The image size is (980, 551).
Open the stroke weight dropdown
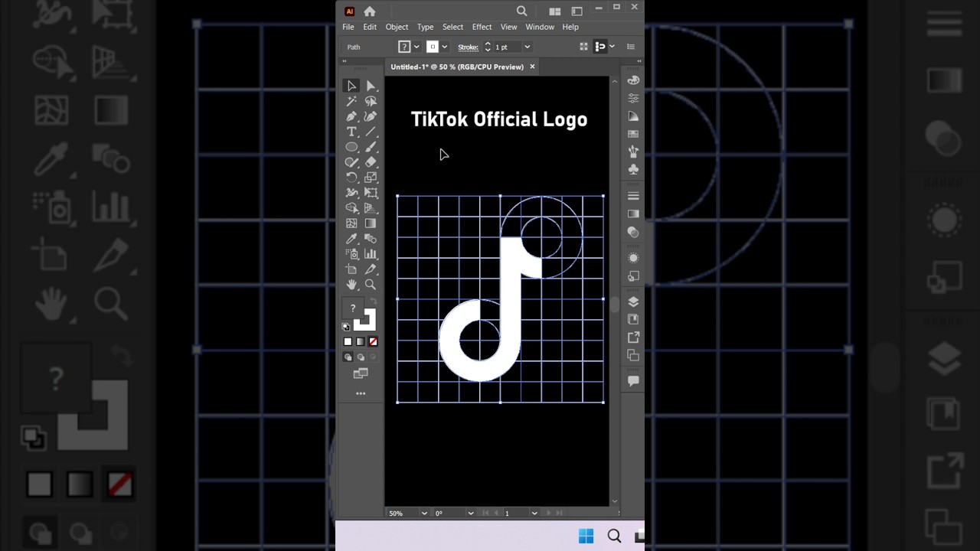click(527, 47)
